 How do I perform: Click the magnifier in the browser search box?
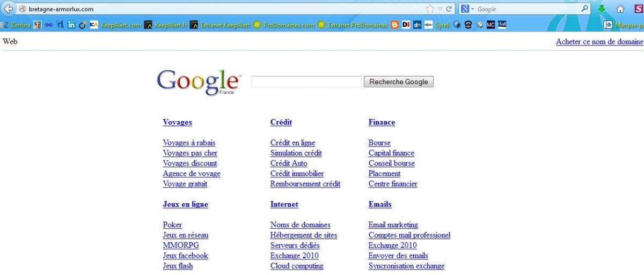click(585, 9)
